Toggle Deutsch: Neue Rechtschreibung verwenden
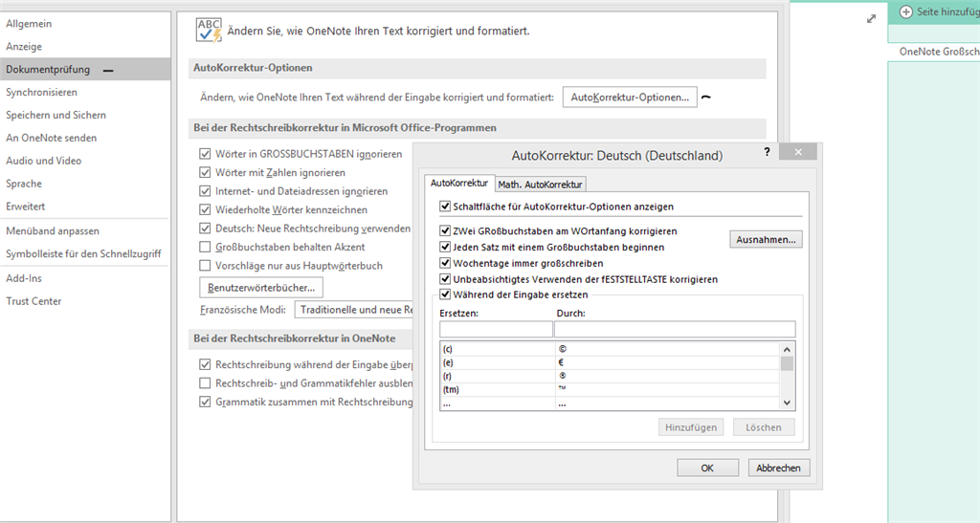The width and height of the screenshot is (980, 523). (x=205, y=229)
